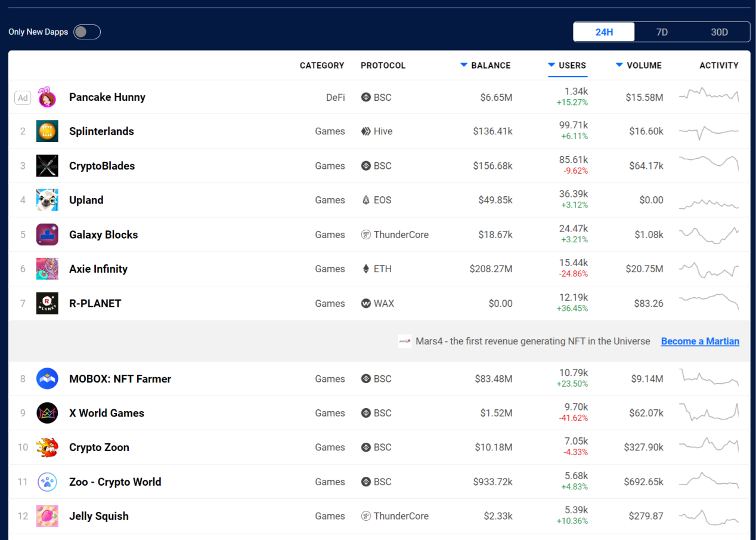Click the WAX protocol icon for R-PLANET
The width and height of the screenshot is (756, 540).
(x=366, y=303)
